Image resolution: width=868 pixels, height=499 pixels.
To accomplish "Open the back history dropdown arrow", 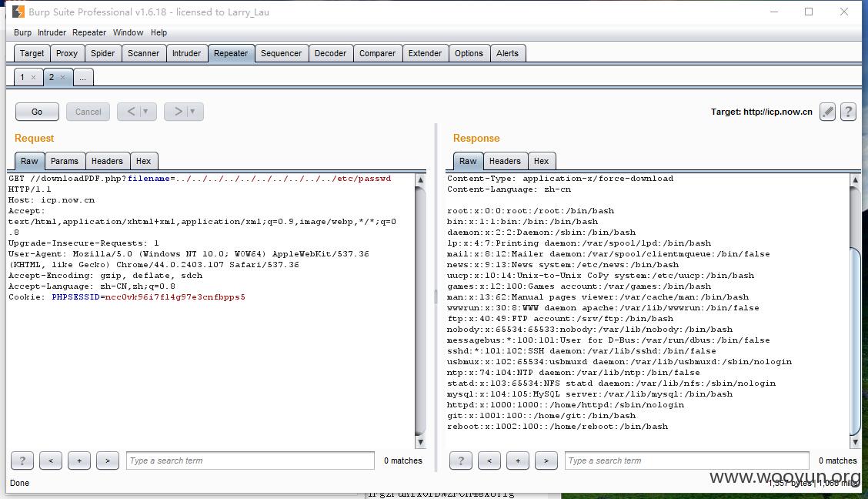I will click(145, 112).
